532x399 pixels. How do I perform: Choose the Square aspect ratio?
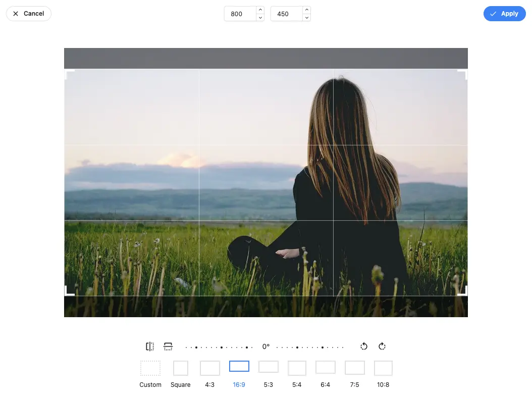(180, 374)
